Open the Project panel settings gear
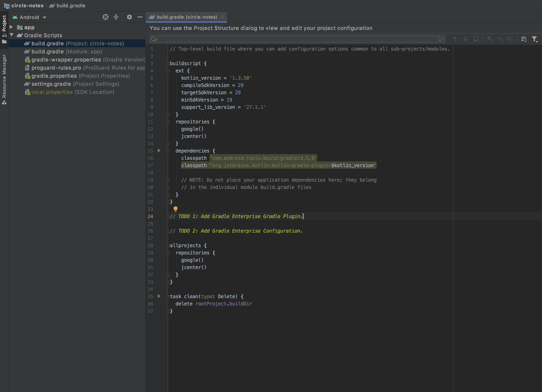Viewport: 542px width, 392px height. point(129,17)
